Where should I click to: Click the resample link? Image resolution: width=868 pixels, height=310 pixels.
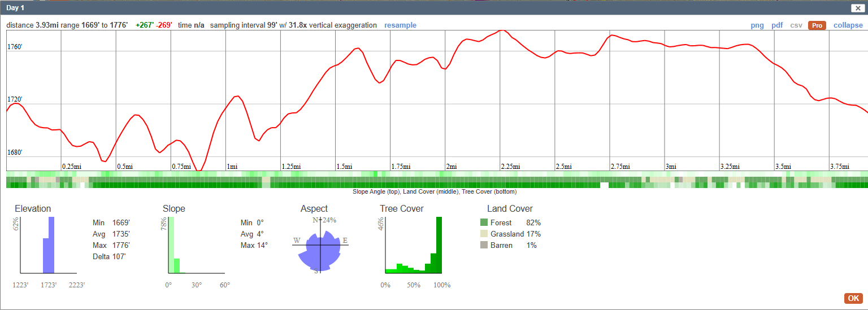click(x=400, y=25)
